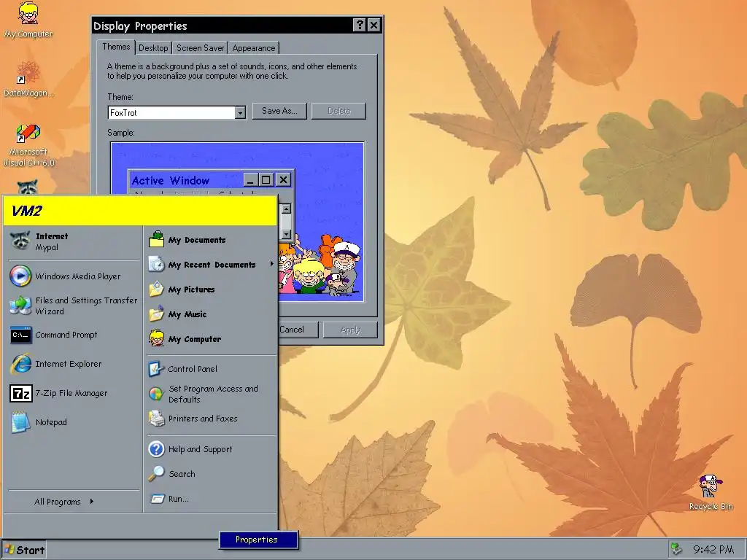The height and width of the screenshot is (560, 747).
Task: Open the Theme dropdown arrow
Action: (x=241, y=112)
